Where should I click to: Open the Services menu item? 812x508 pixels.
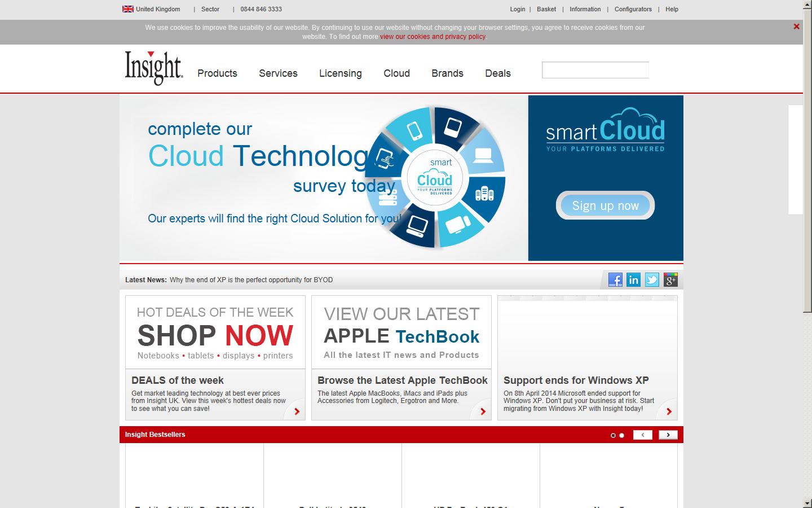278,73
